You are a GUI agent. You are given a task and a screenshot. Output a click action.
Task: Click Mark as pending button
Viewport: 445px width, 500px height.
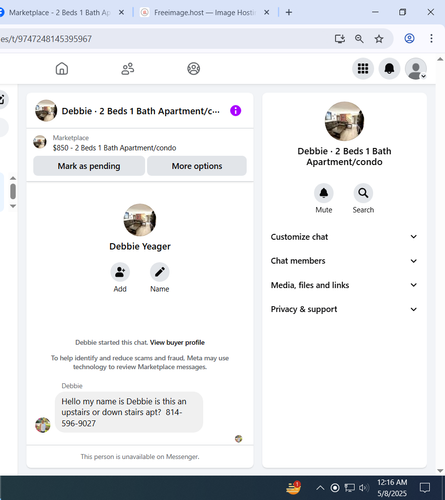(x=89, y=166)
